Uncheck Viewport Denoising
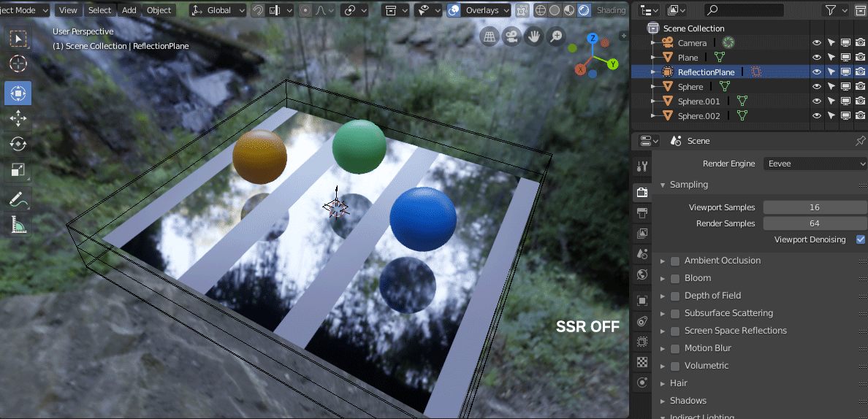The height and width of the screenshot is (419, 868). click(860, 239)
